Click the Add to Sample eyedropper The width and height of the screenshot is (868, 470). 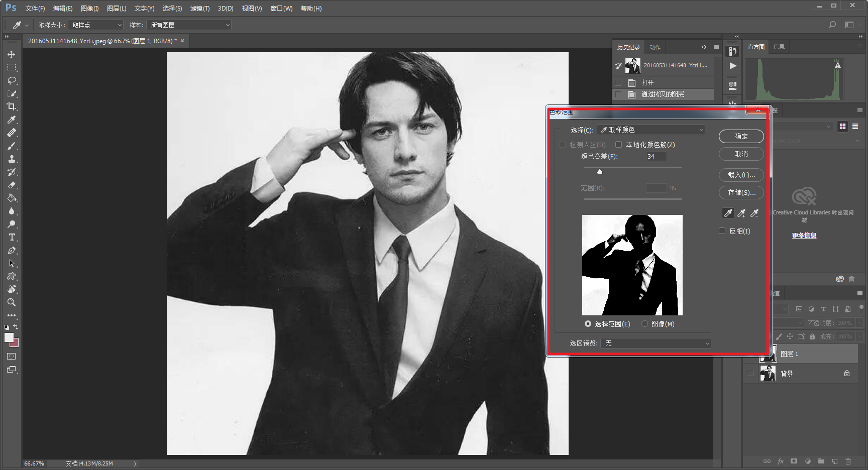[741, 213]
